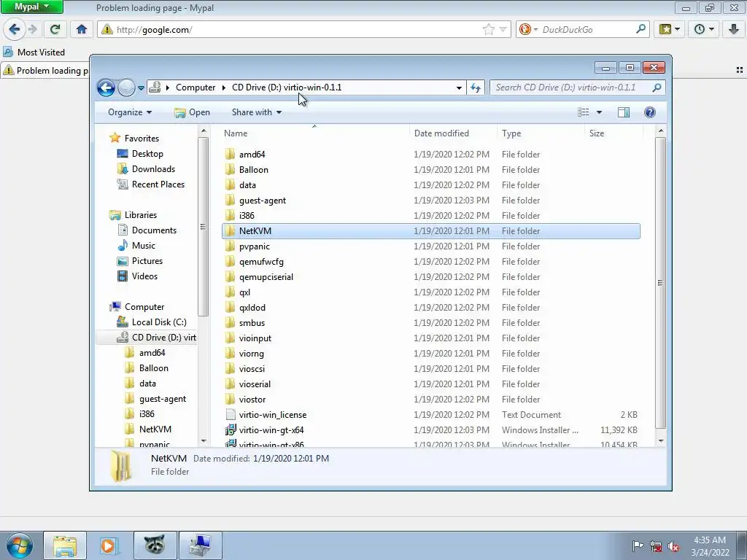The height and width of the screenshot is (560, 747).
Task: Click the Explorer forward navigation button
Action: click(126, 87)
